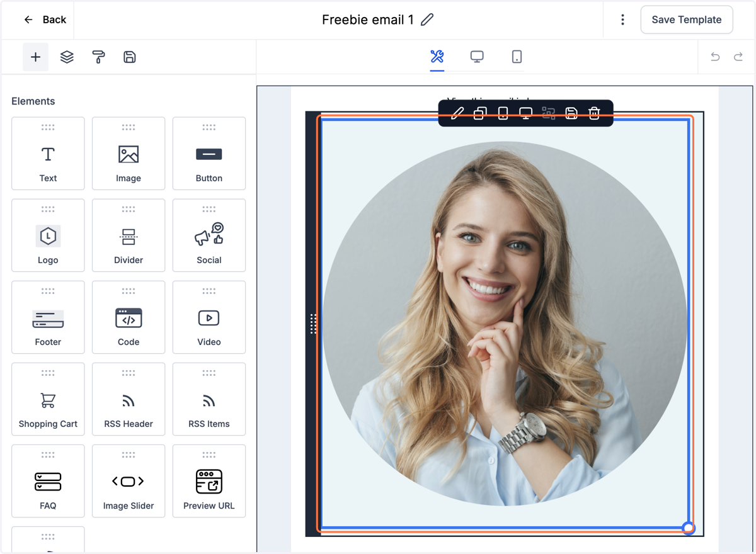Toggle mobile visibility of selected block
The width and height of the screenshot is (756, 554).
(503, 113)
